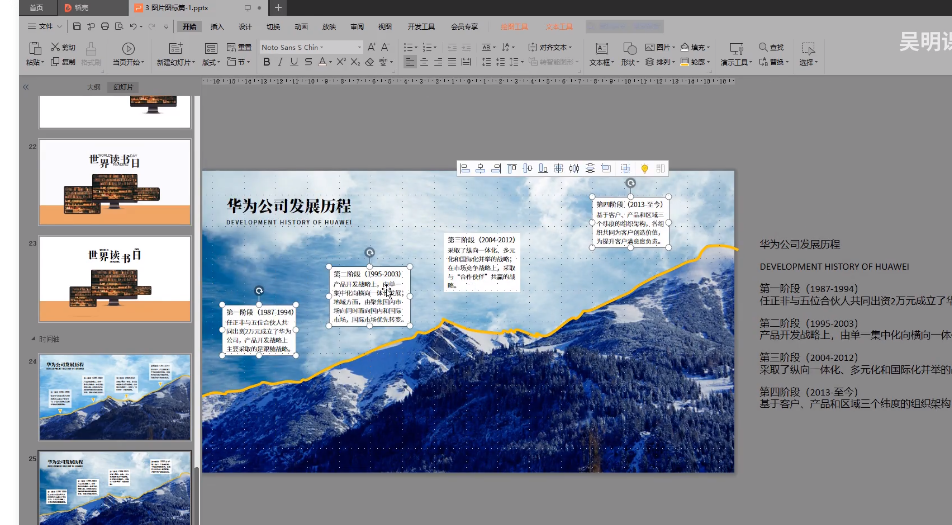Collapse the slide pane with double chevron
This screenshot has height=525, width=952.
(26, 87)
